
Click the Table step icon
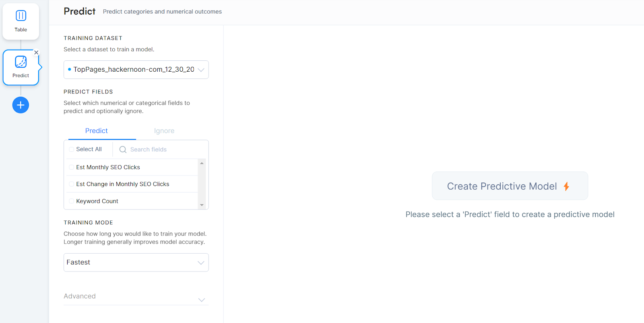tap(21, 16)
